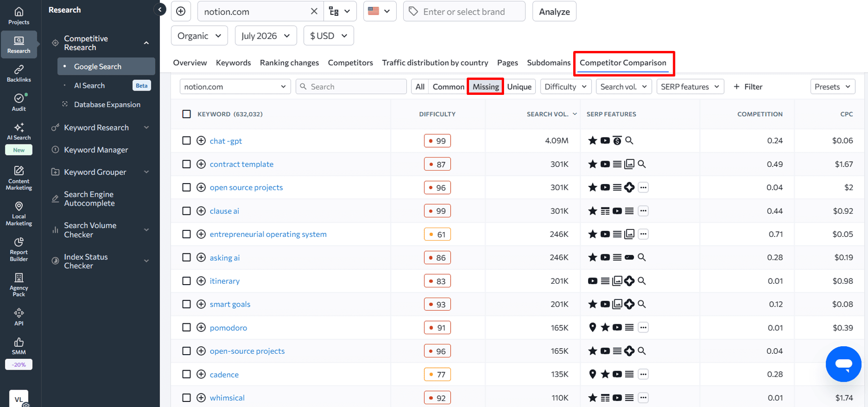Focus the Enter or select brand field
The width and height of the screenshot is (868, 407).
pos(464,11)
